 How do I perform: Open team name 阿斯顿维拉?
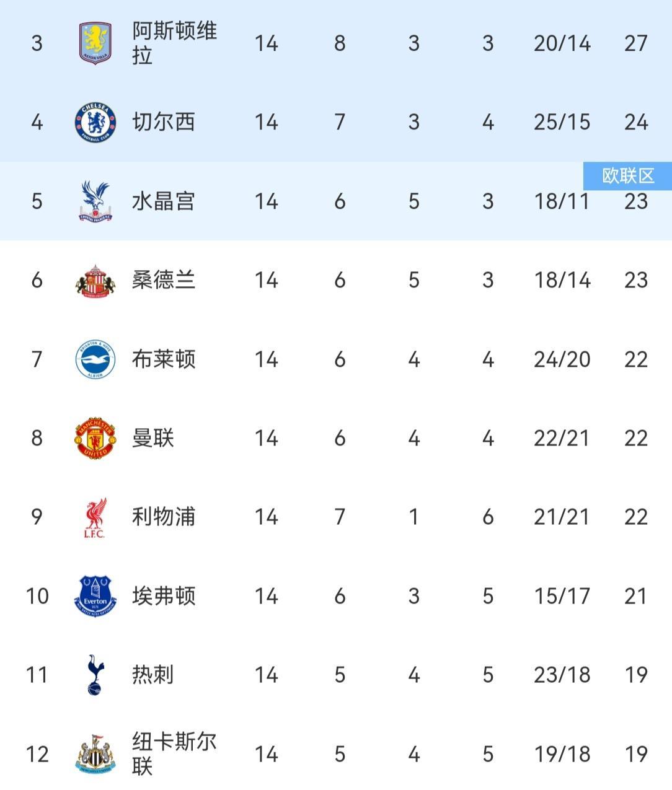[174, 43]
